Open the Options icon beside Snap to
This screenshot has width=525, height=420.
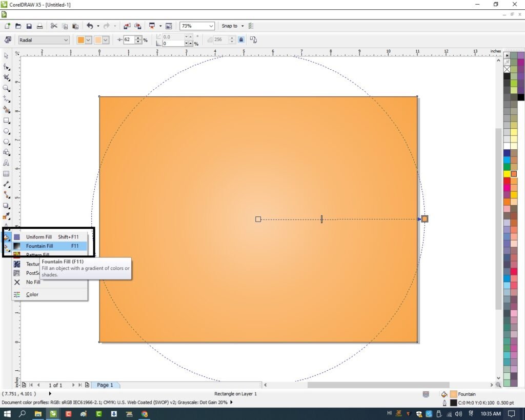251,26
